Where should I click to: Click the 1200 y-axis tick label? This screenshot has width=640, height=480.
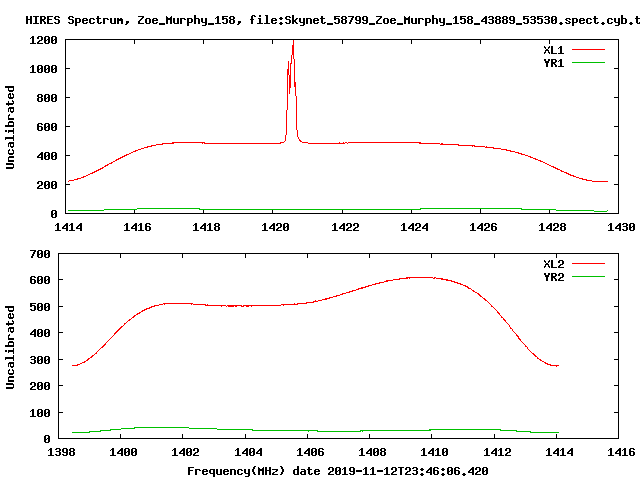pyautogui.click(x=43, y=40)
